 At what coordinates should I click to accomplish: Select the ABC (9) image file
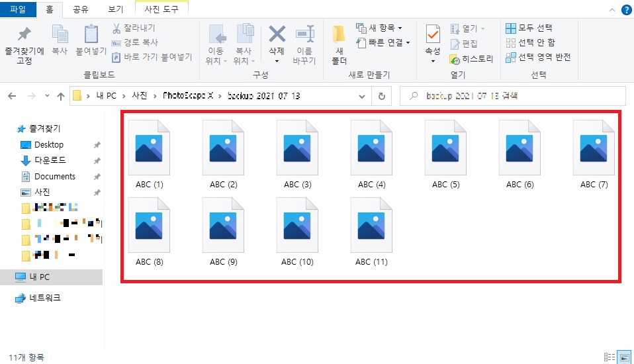click(223, 232)
